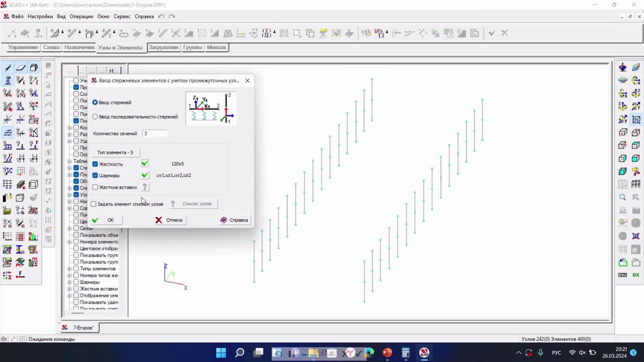Enable the Жесткие вставки checkbox in dialog
644x362 pixels.
(x=95, y=187)
